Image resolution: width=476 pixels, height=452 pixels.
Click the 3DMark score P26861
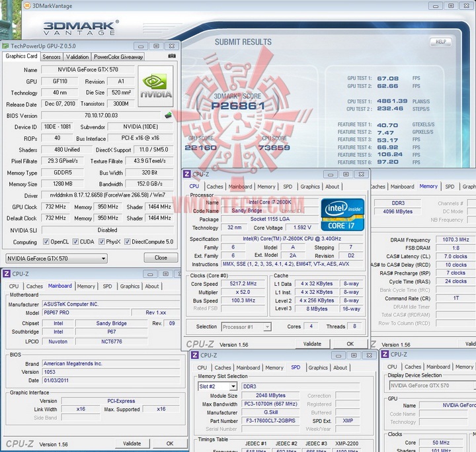(238, 106)
